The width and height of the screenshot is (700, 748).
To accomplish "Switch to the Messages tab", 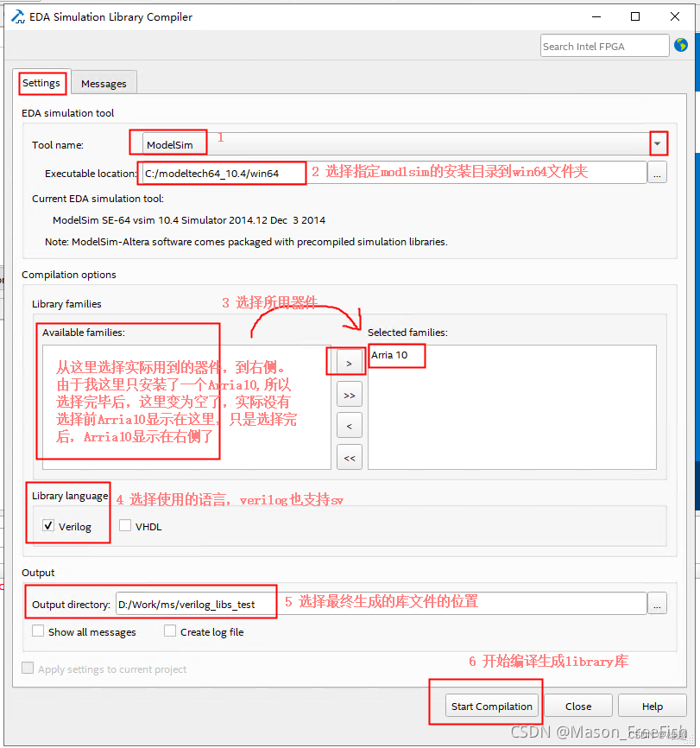I will coord(104,84).
